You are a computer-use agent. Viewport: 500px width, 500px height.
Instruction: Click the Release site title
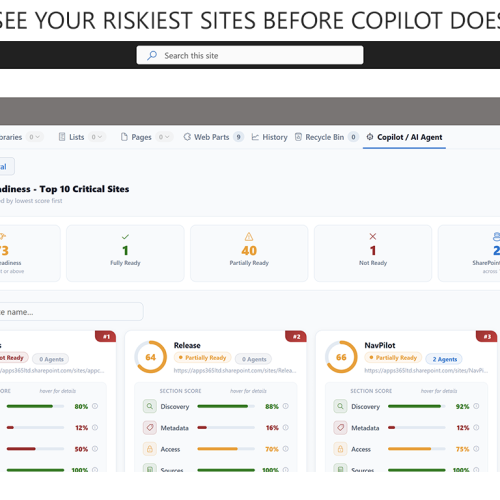(187, 345)
